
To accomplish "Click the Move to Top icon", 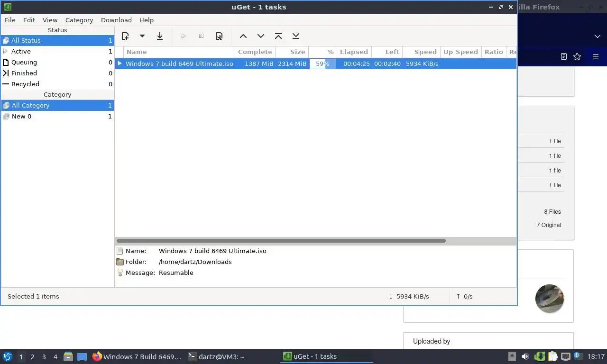I will (x=278, y=36).
